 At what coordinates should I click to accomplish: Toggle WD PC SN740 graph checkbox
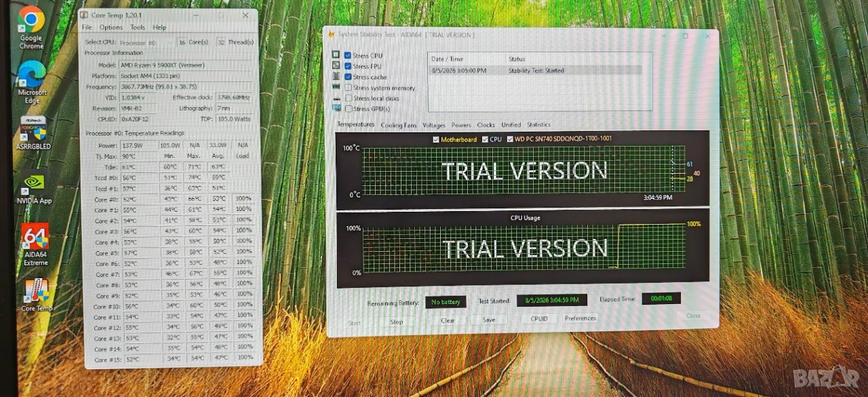tap(509, 139)
